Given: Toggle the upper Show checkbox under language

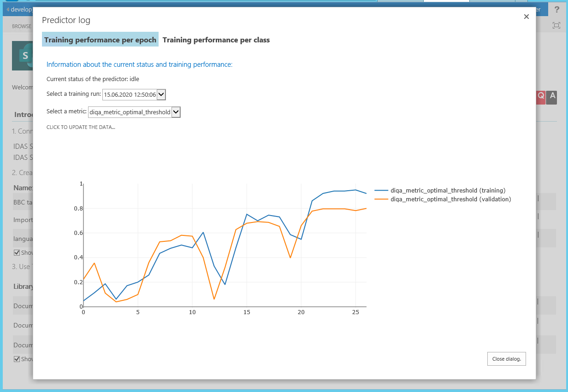Looking at the screenshot, I should pyautogui.click(x=17, y=252).
